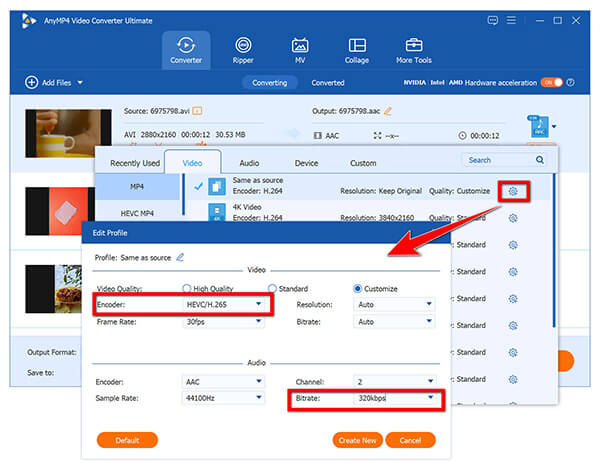Open the video Encoder HEVC/H.265 dropdown
The image size is (600, 471).
click(x=223, y=305)
